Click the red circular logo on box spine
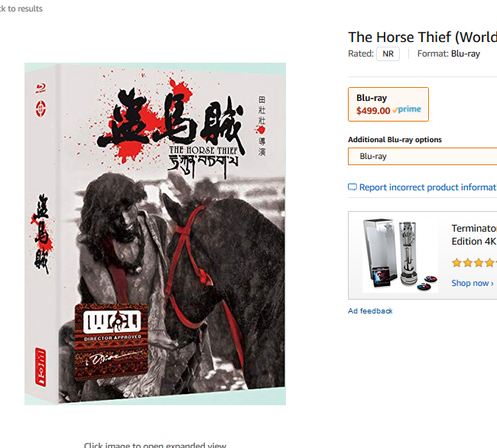This screenshot has height=448, width=497. coord(41,109)
